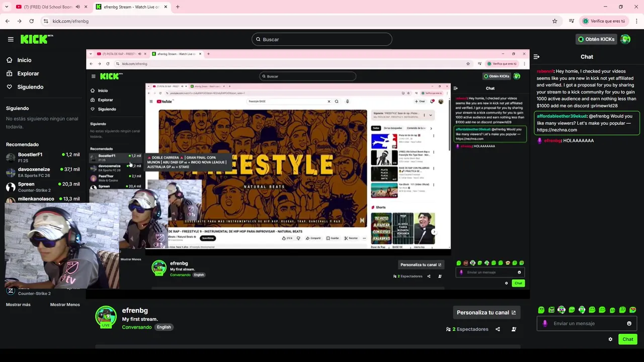Reload the page

pyautogui.click(x=31, y=21)
